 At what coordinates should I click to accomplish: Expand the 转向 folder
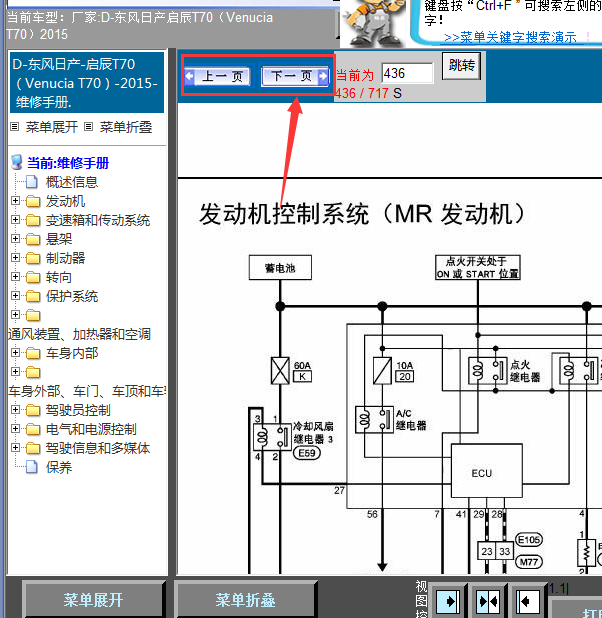click(x=15, y=277)
